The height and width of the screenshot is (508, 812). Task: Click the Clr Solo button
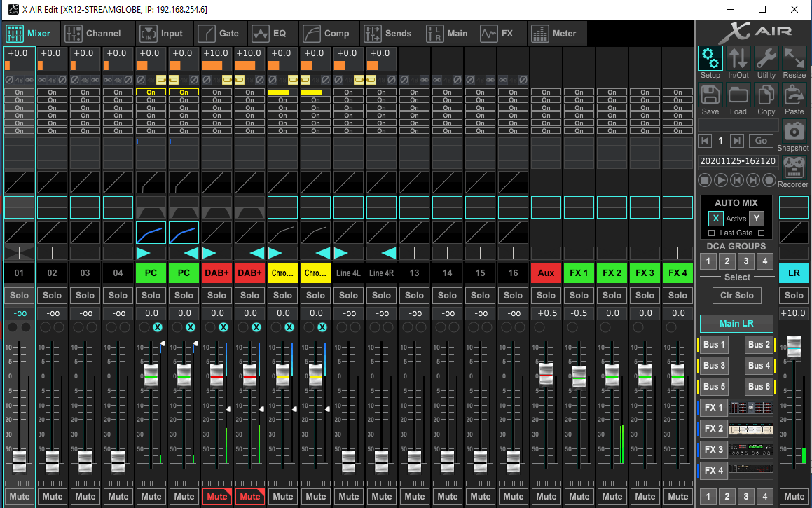pos(736,296)
